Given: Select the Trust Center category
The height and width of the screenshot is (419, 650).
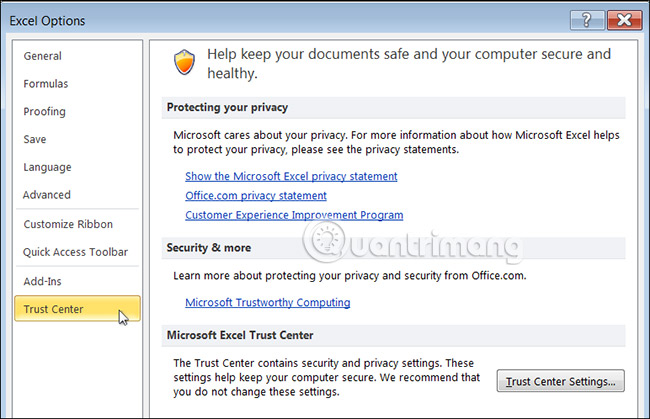Looking at the screenshot, I should (54, 309).
